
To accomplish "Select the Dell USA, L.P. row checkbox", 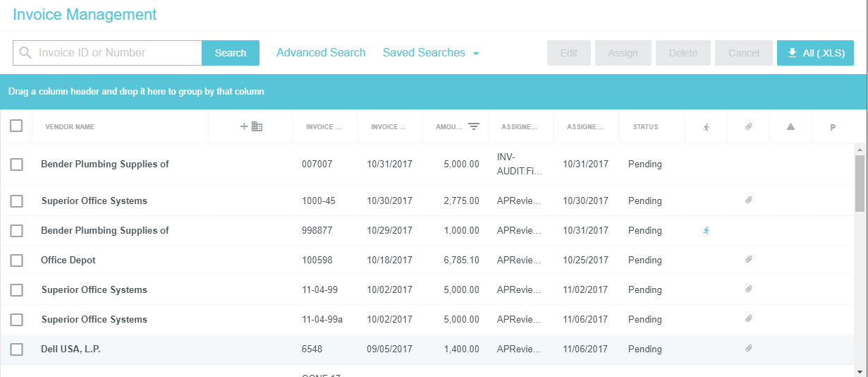I will 17,349.
